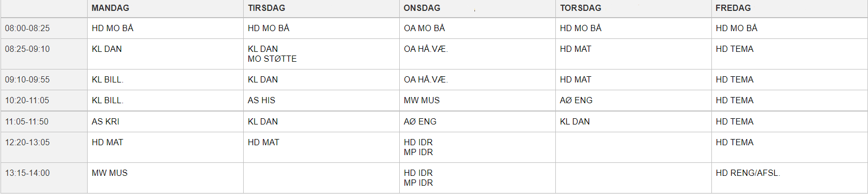Click AS HIS lesson on Tuesday
868x194 pixels.
coord(261,101)
